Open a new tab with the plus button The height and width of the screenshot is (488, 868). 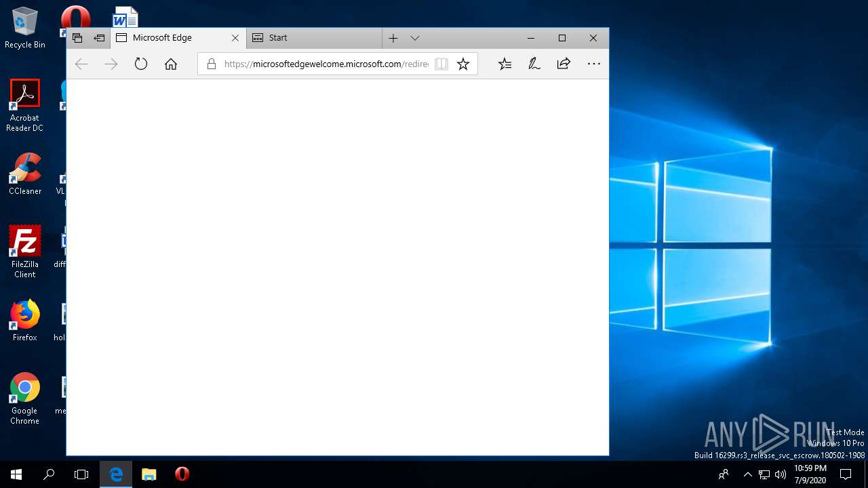(x=393, y=38)
